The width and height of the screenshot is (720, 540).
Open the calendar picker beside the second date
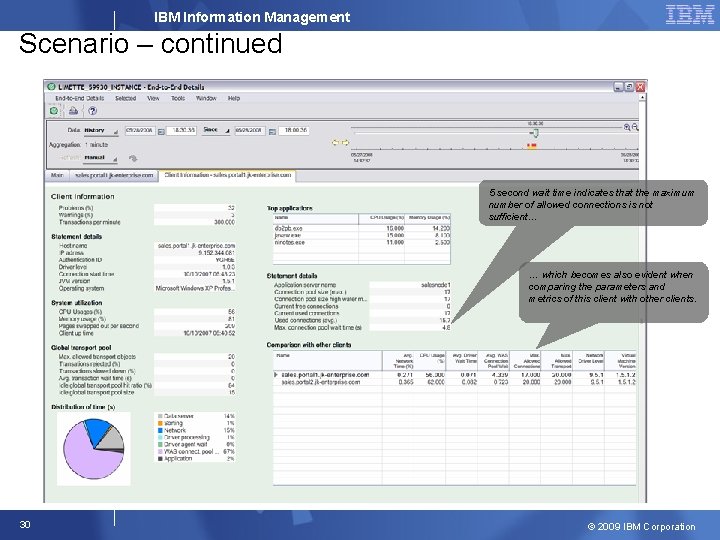coord(272,131)
